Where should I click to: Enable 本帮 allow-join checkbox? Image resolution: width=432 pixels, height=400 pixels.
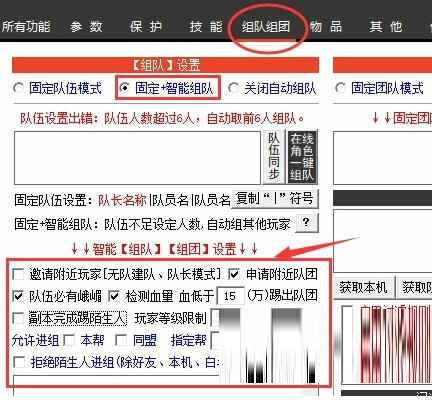tap(69, 340)
